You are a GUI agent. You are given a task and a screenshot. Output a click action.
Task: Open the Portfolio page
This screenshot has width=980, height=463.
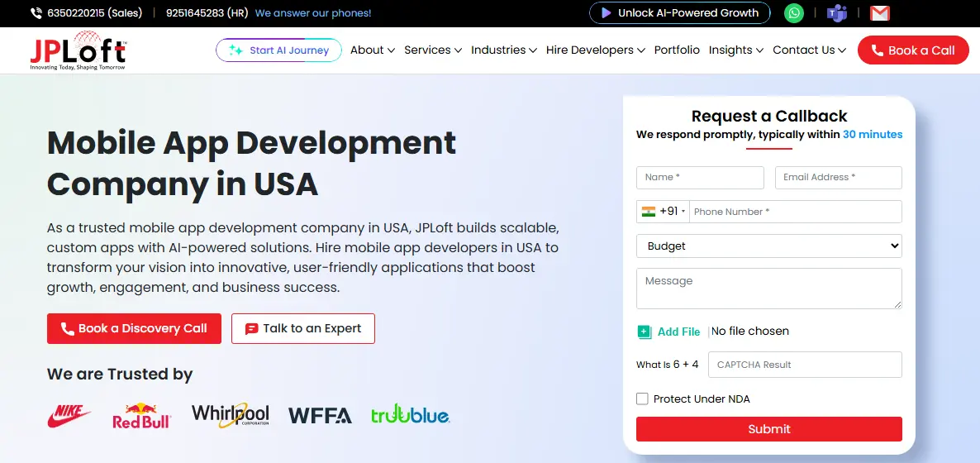(677, 50)
